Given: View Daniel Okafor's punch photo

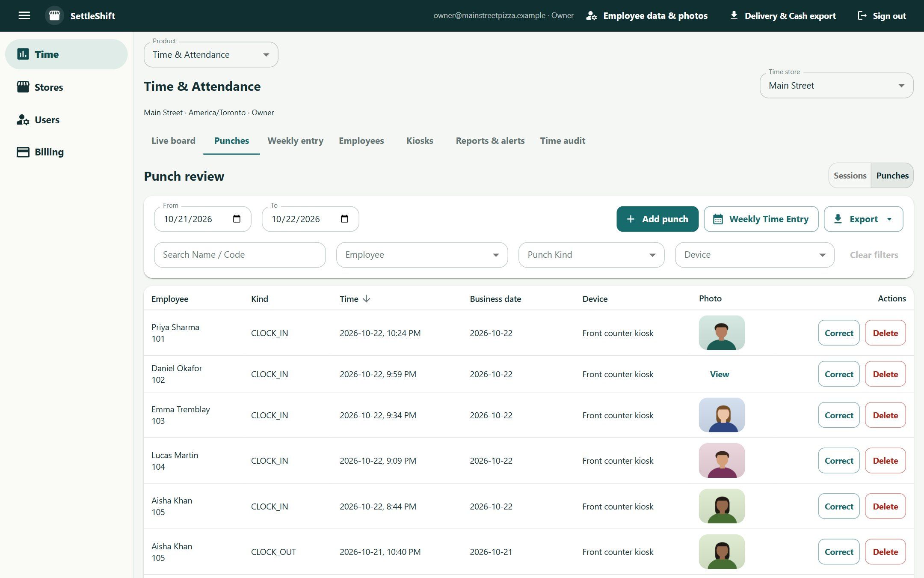Looking at the screenshot, I should [x=719, y=374].
